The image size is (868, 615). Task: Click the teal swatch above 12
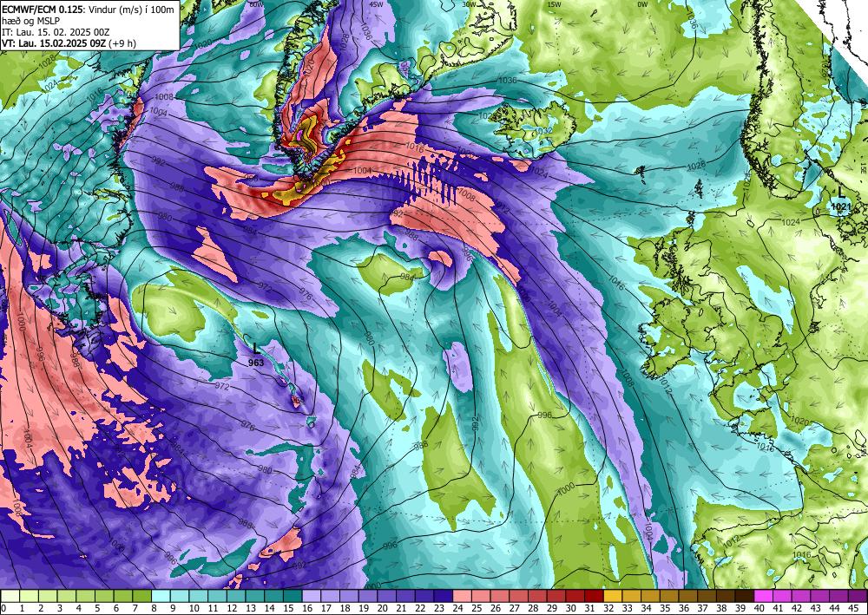pyautogui.click(x=236, y=596)
